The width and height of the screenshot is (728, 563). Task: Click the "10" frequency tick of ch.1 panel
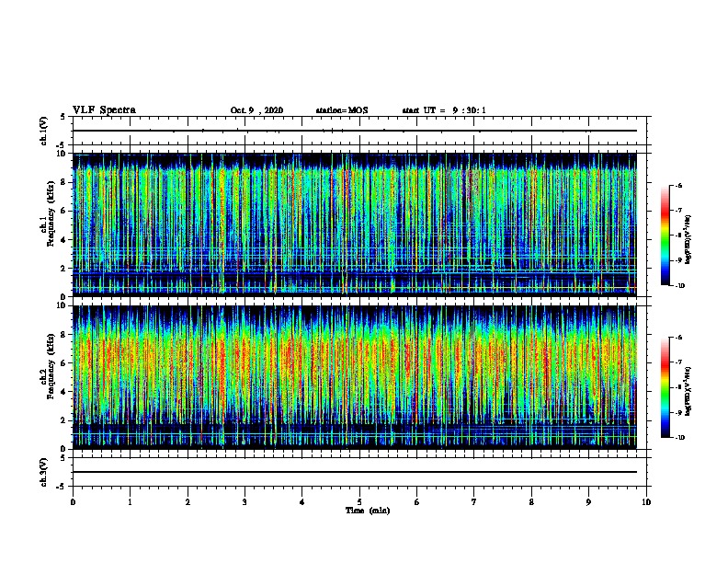(62, 154)
